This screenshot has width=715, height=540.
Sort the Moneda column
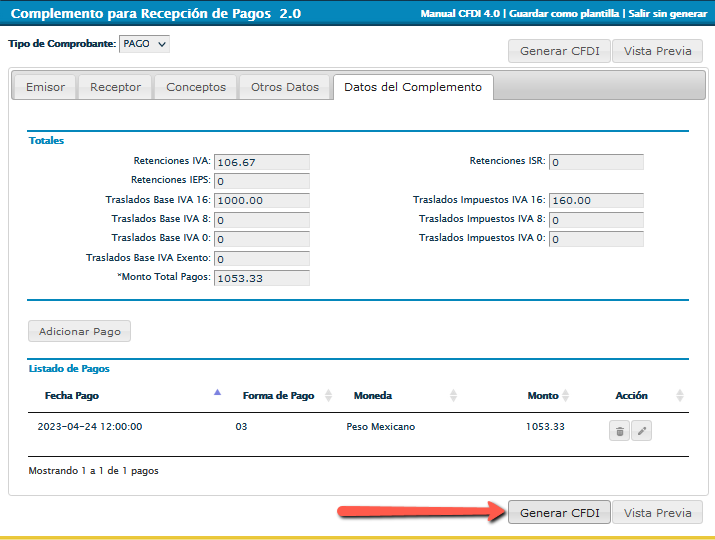tap(452, 396)
